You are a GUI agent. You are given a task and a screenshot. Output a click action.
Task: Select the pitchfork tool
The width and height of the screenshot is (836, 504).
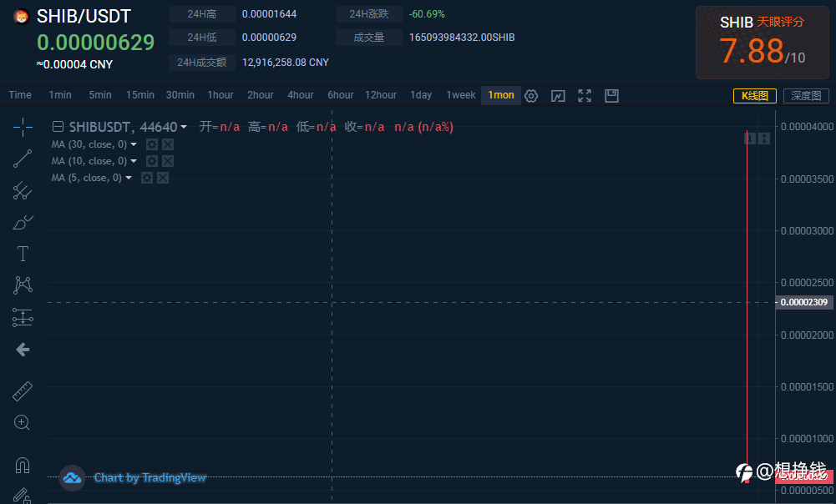tap(23, 191)
